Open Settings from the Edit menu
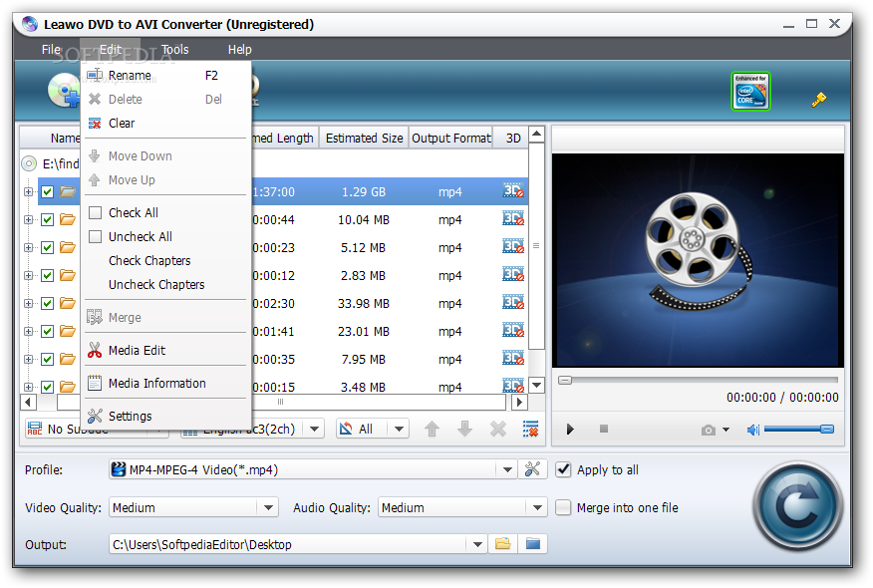The height and width of the screenshot is (588, 873). coord(165,416)
